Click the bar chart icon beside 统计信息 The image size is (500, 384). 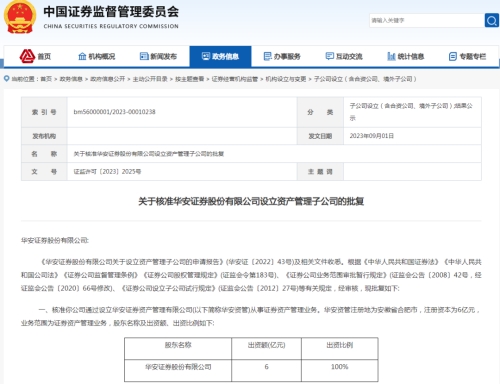click(x=391, y=56)
